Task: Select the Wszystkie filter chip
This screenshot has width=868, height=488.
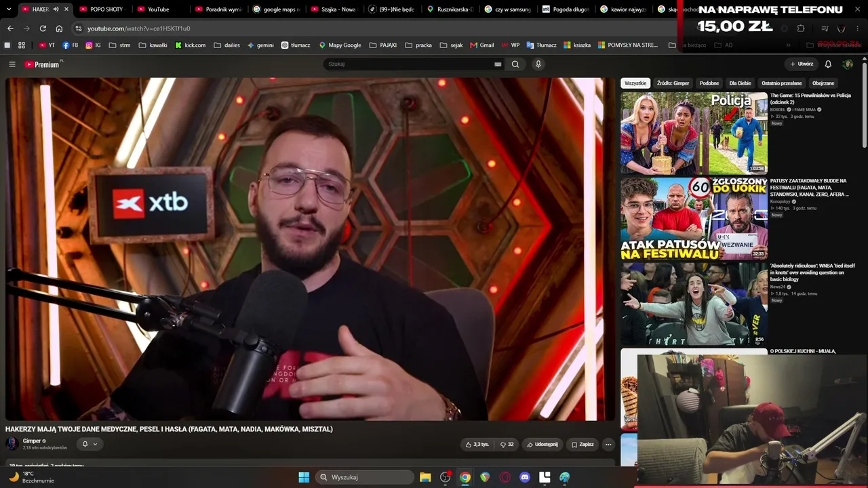Action: tap(635, 83)
